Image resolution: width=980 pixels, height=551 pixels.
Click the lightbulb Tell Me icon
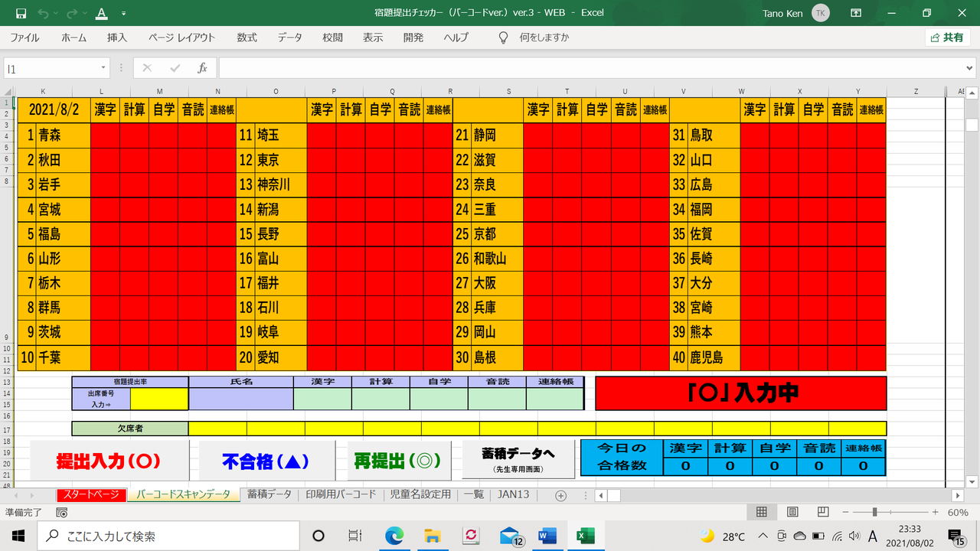click(503, 37)
